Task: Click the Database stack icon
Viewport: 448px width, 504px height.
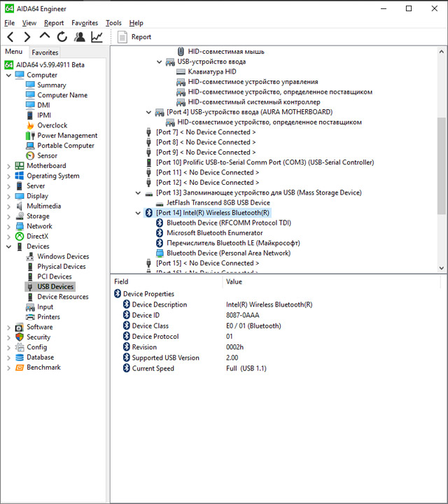Action: point(20,357)
